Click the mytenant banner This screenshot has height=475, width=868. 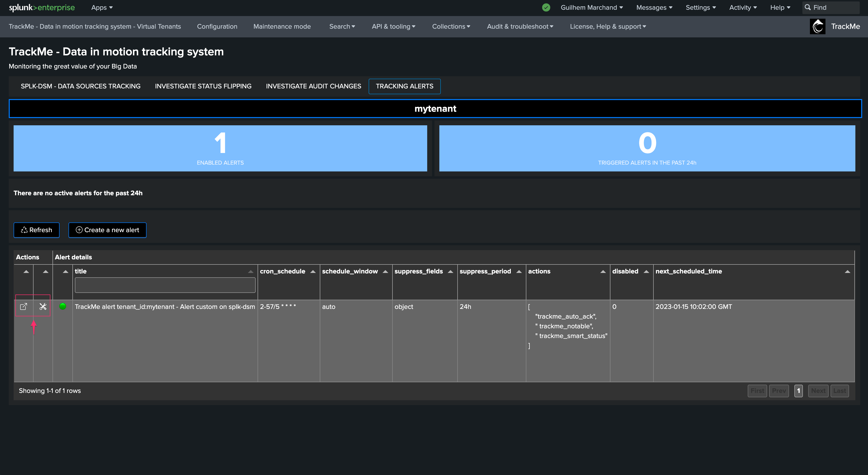[x=435, y=108]
